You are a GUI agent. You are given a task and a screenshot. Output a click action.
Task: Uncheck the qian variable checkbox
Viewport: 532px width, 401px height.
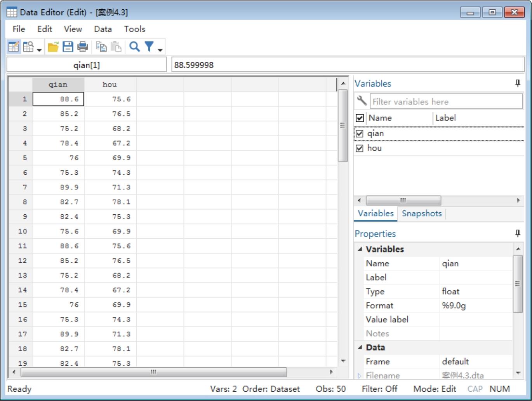pos(360,134)
